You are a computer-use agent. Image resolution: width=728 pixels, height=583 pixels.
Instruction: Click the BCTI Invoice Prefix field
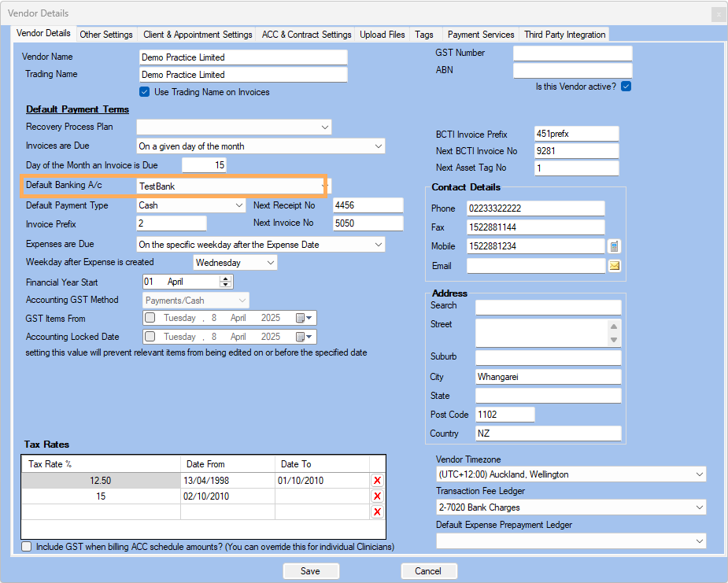coord(577,134)
